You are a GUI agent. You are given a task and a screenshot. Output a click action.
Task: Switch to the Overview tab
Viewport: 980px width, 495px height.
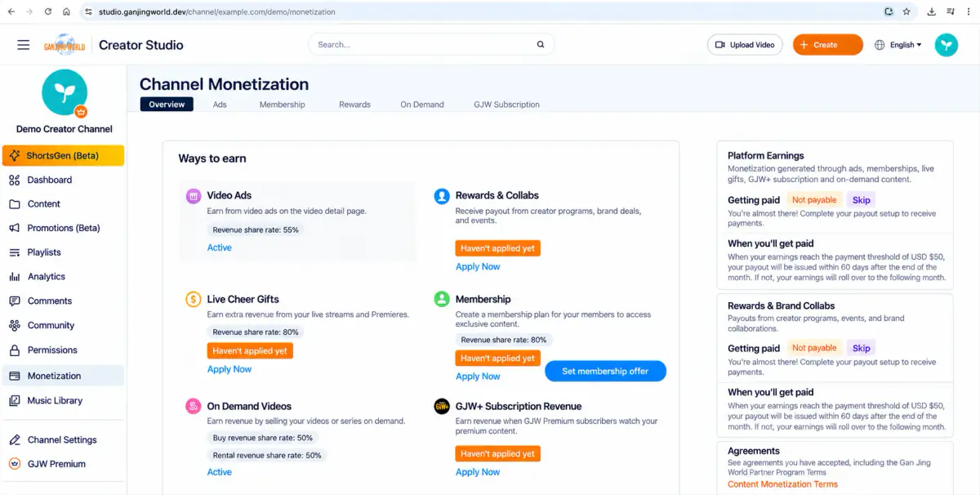tap(167, 105)
